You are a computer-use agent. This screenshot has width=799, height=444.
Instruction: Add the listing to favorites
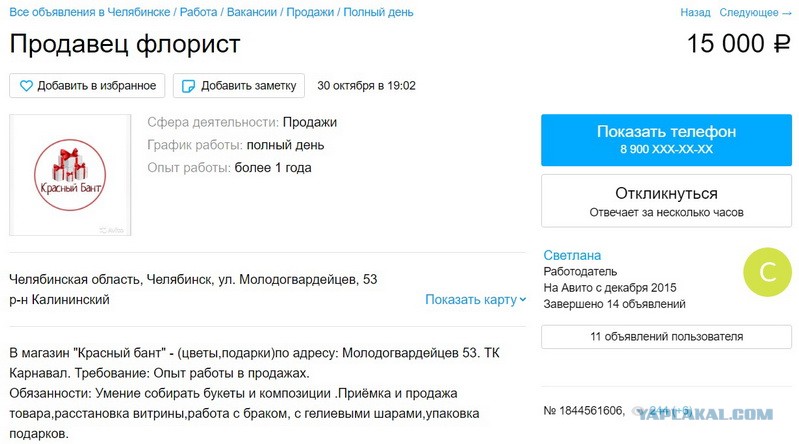click(x=87, y=86)
